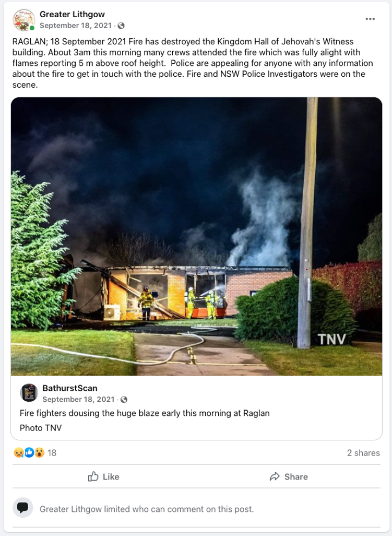Open the fire photo of the burned building
392x536 pixels.
[x=196, y=236]
